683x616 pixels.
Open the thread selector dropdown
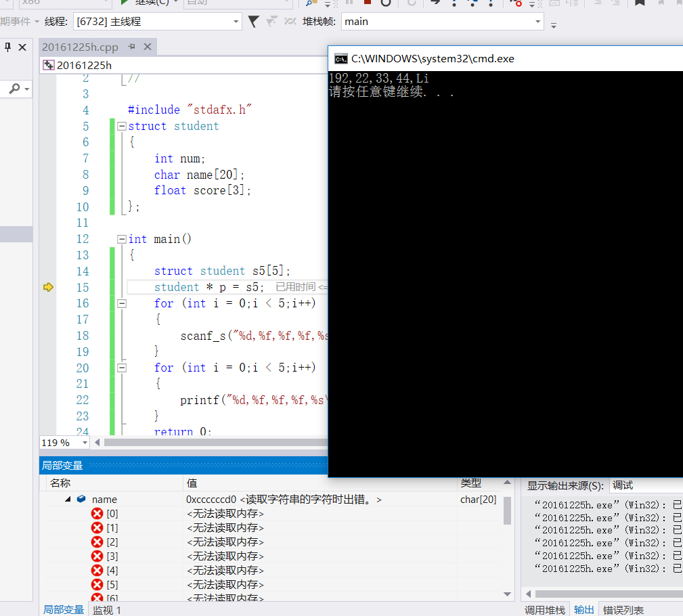point(236,22)
